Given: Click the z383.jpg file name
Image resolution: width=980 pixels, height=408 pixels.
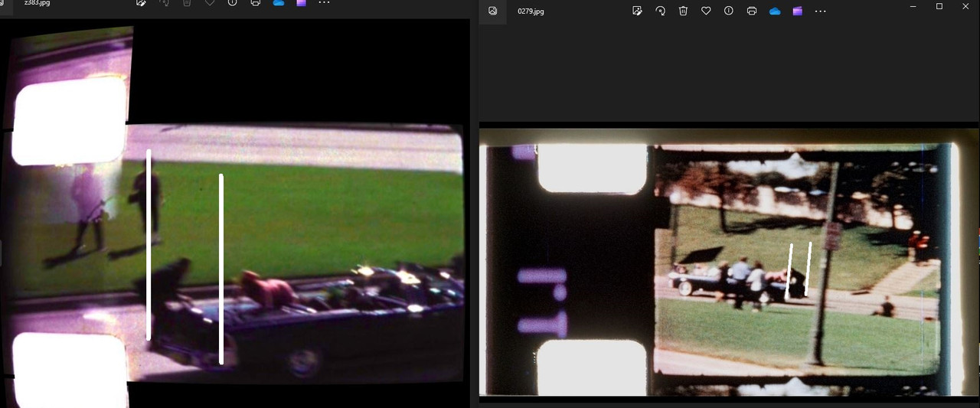Looking at the screenshot, I should (38, 3).
